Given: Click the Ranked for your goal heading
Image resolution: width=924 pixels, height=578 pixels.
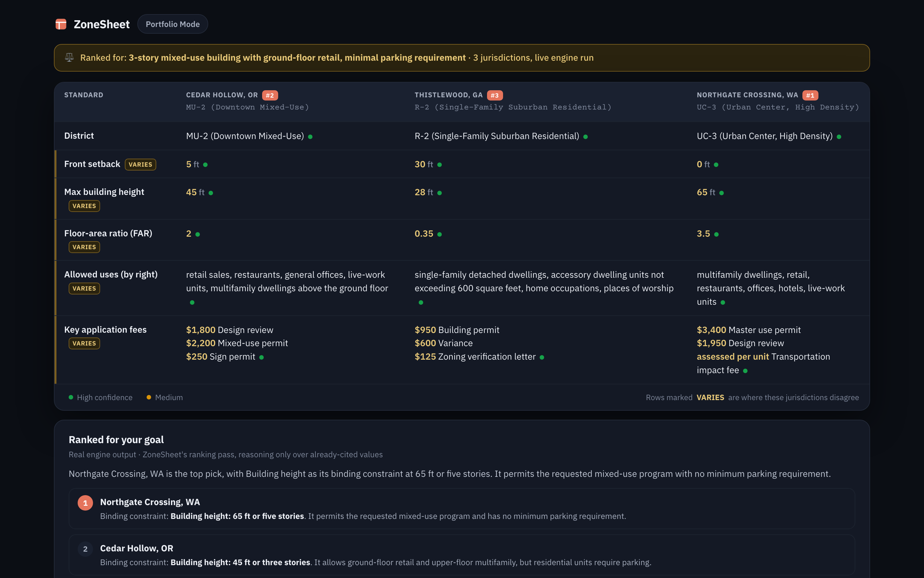Looking at the screenshot, I should [x=116, y=440].
